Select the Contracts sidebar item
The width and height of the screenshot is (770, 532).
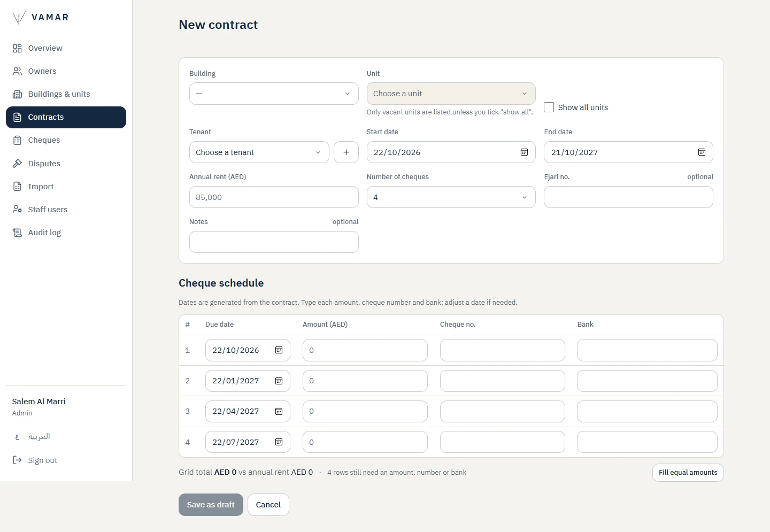[x=66, y=117]
